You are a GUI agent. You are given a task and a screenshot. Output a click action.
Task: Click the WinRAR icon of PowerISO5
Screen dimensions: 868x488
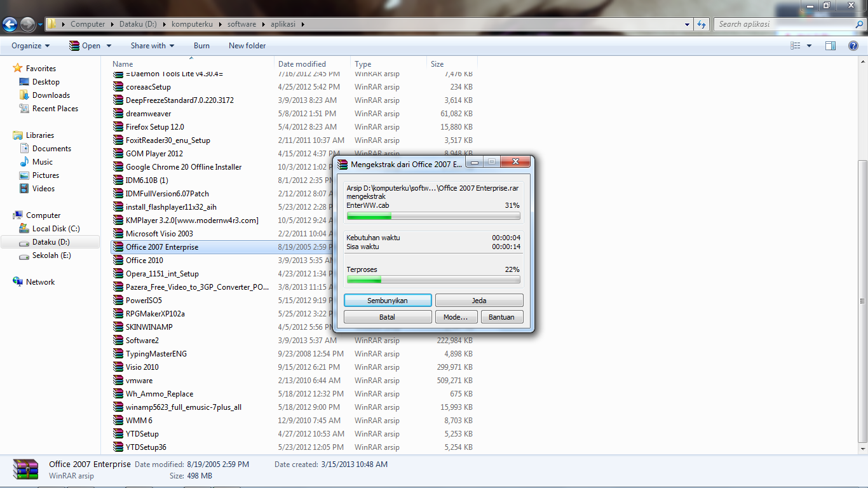118,301
